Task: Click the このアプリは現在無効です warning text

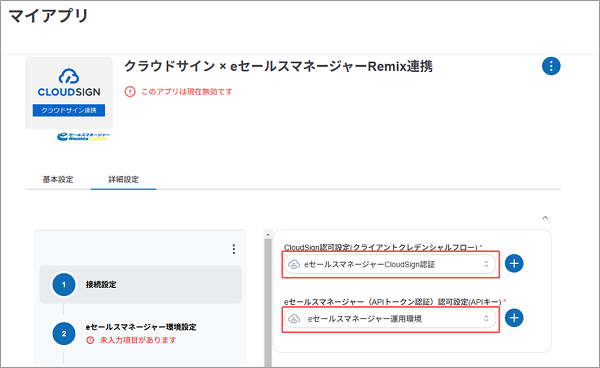Action: [x=187, y=92]
